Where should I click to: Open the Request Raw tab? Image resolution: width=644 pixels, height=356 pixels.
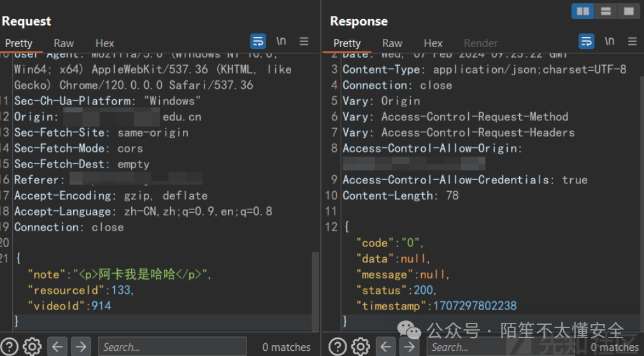pos(64,43)
